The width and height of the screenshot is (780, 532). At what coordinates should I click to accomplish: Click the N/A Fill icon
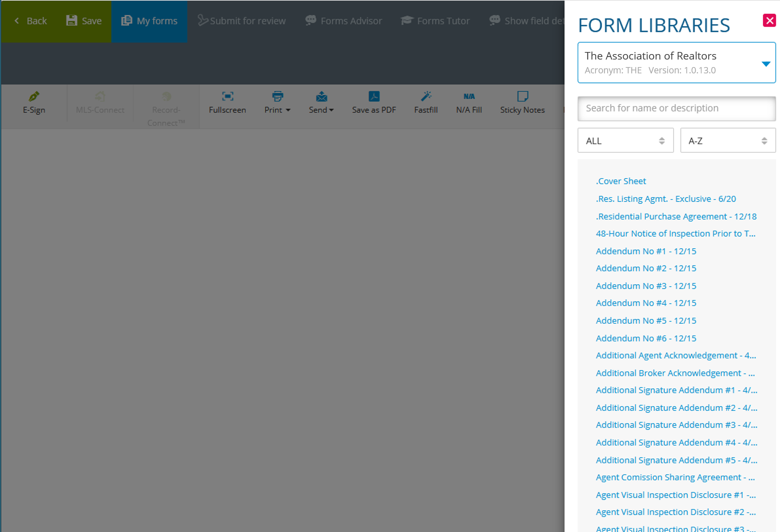[469, 102]
